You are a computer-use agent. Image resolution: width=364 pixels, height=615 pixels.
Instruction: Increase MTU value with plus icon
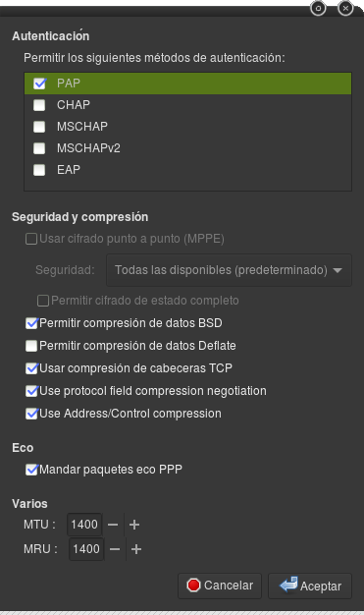coord(134,525)
